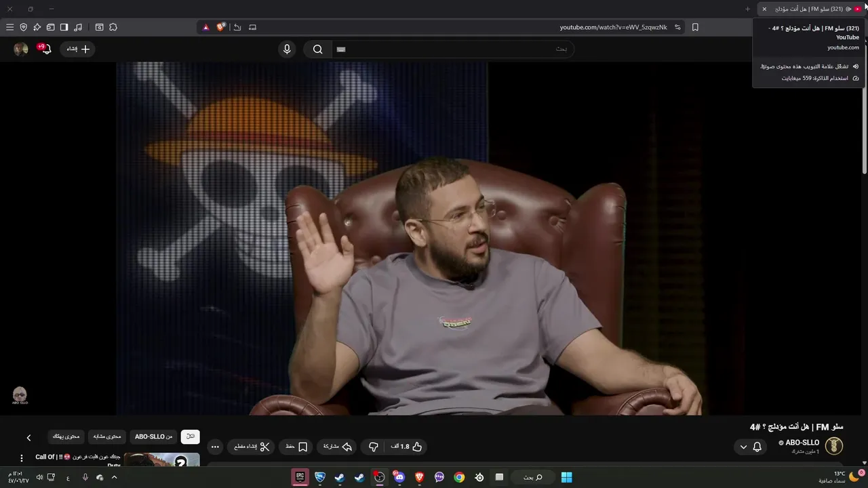Toggle the browser sidebar panel icon
This screenshot has height=488, width=868.
pyautogui.click(x=64, y=27)
